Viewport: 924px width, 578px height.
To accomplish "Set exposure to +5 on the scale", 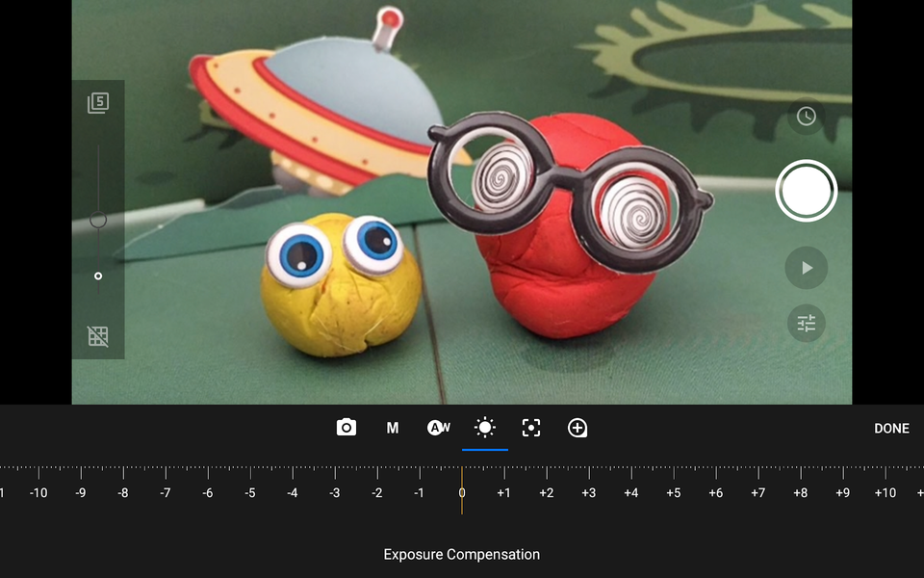I will 673,492.
